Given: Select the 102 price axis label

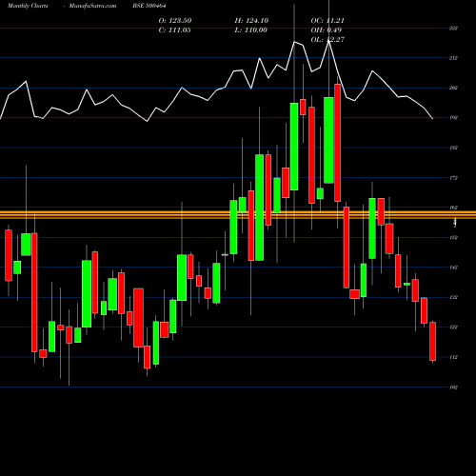Looking at the screenshot, I should click(x=453, y=387).
